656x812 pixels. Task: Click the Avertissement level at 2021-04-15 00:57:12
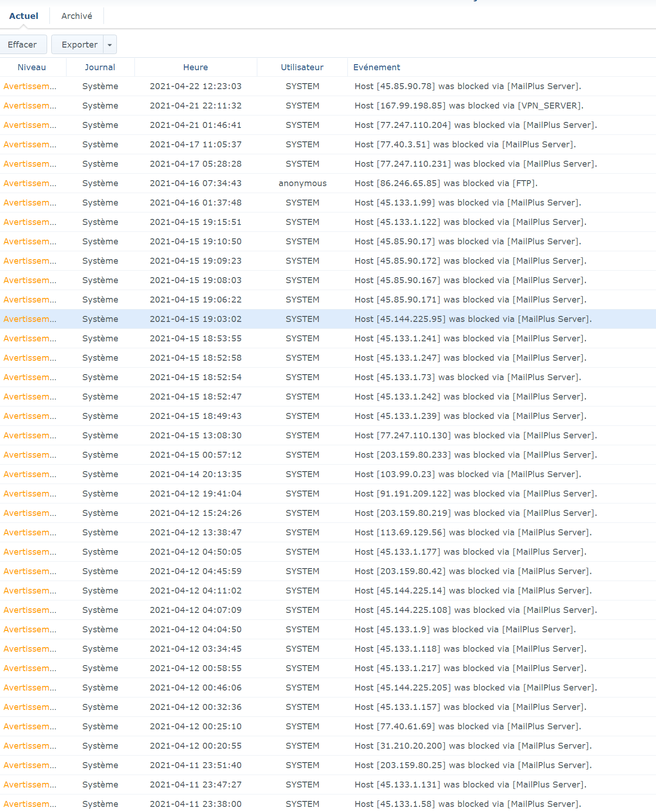tap(30, 455)
